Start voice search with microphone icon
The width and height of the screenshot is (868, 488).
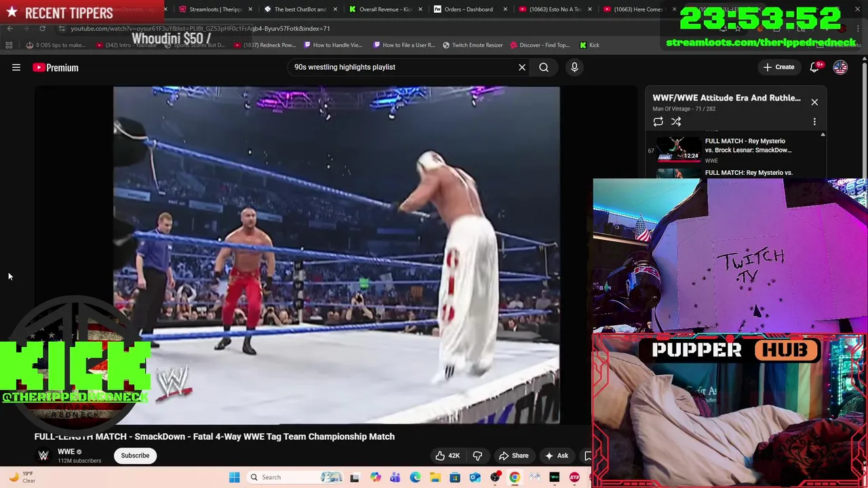[x=574, y=67]
